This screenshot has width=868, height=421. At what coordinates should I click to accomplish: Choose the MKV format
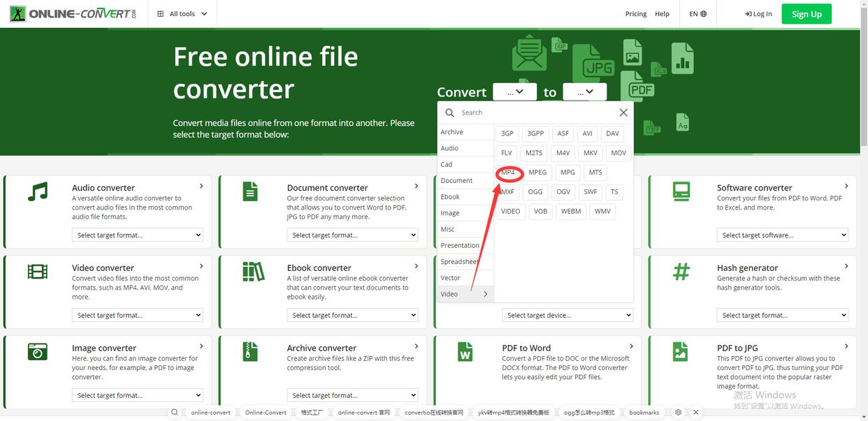(x=591, y=153)
